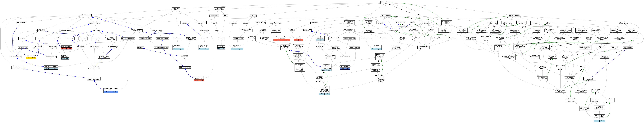Click the 'multicellular organism development' node
The width and height of the screenshot is (644, 123).
pyautogui.click(x=94, y=23)
